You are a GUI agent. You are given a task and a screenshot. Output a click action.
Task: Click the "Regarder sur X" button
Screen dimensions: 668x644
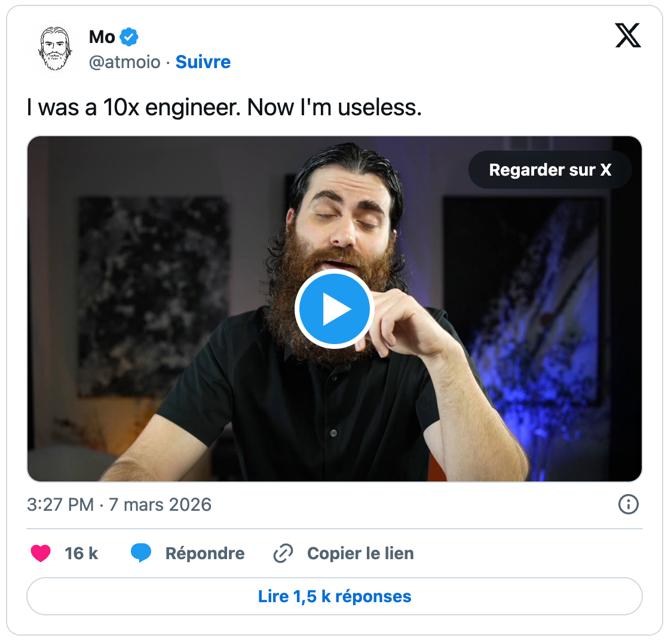coord(550,170)
